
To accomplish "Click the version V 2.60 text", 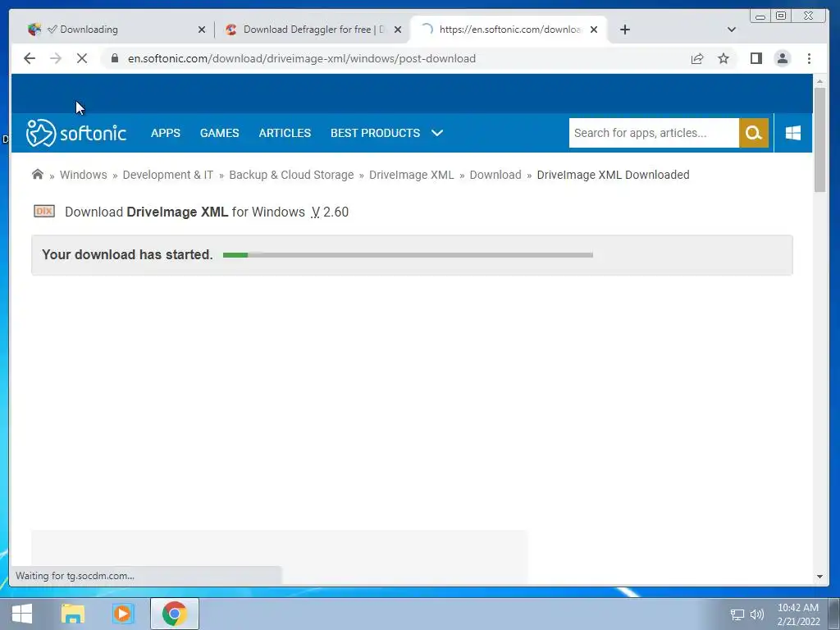I will [x=330, y=212].
